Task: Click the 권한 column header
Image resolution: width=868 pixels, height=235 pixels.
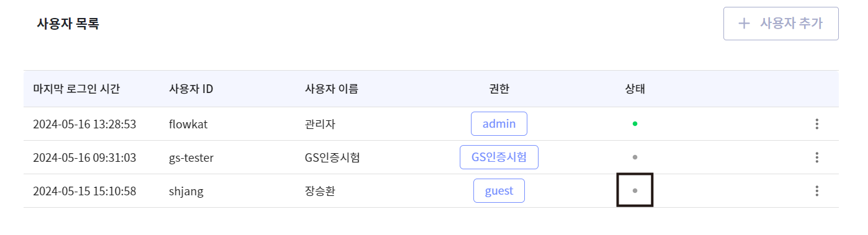Action: [499, 89]
